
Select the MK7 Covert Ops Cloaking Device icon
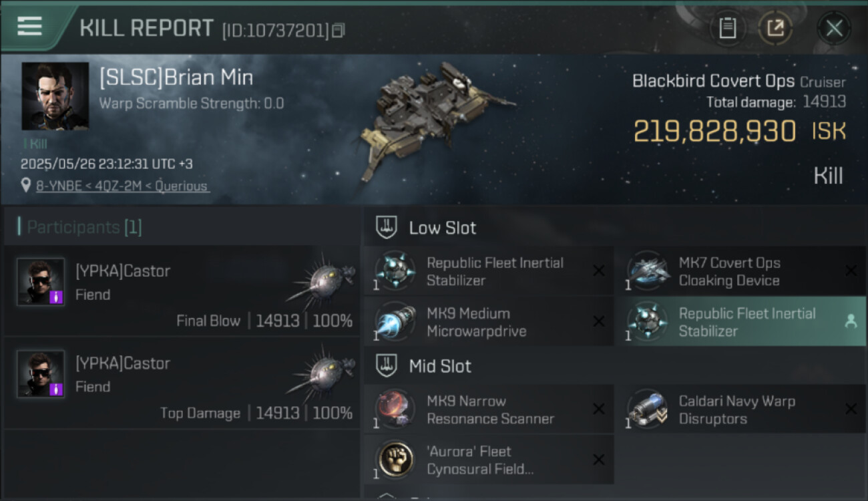[647, 271]
